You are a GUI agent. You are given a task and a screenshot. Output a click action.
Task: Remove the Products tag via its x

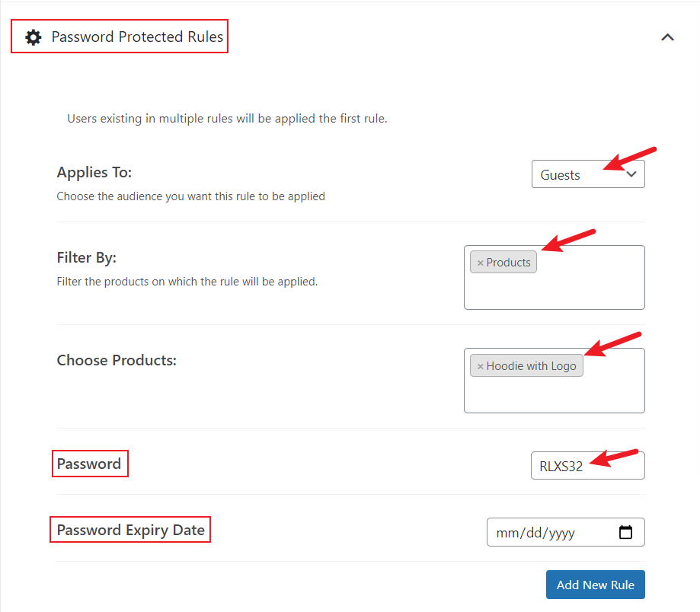point(481,263)
